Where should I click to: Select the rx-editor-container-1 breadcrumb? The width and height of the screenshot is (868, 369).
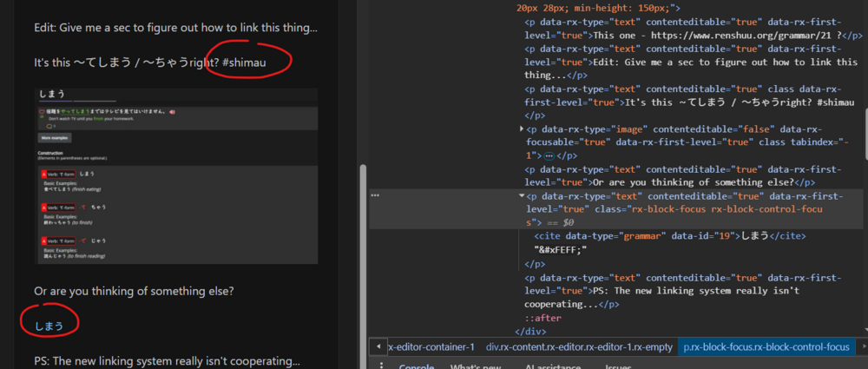(x=430, y=347)
